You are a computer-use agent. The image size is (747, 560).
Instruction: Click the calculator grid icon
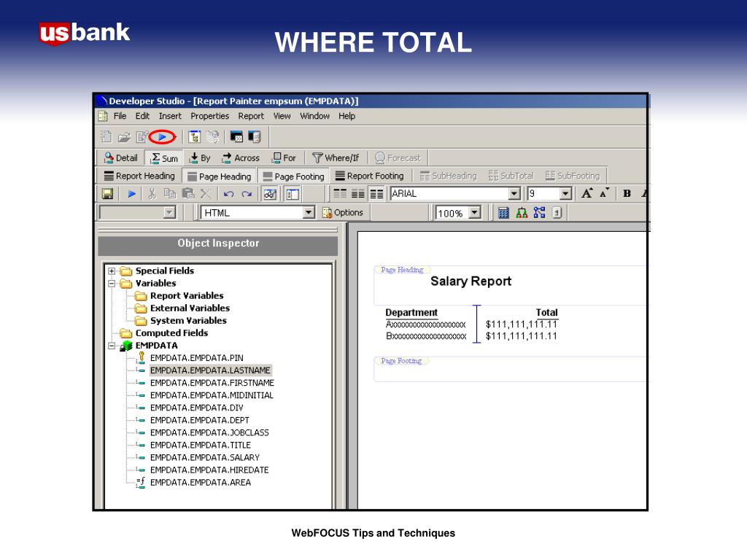(503, 213)
